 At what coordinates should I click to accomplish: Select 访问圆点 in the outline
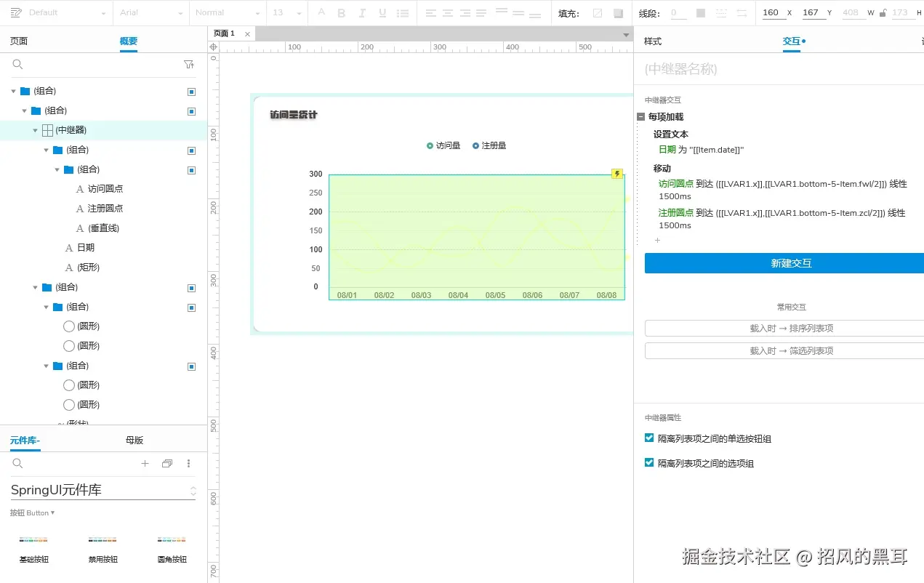tap(105, 189)
